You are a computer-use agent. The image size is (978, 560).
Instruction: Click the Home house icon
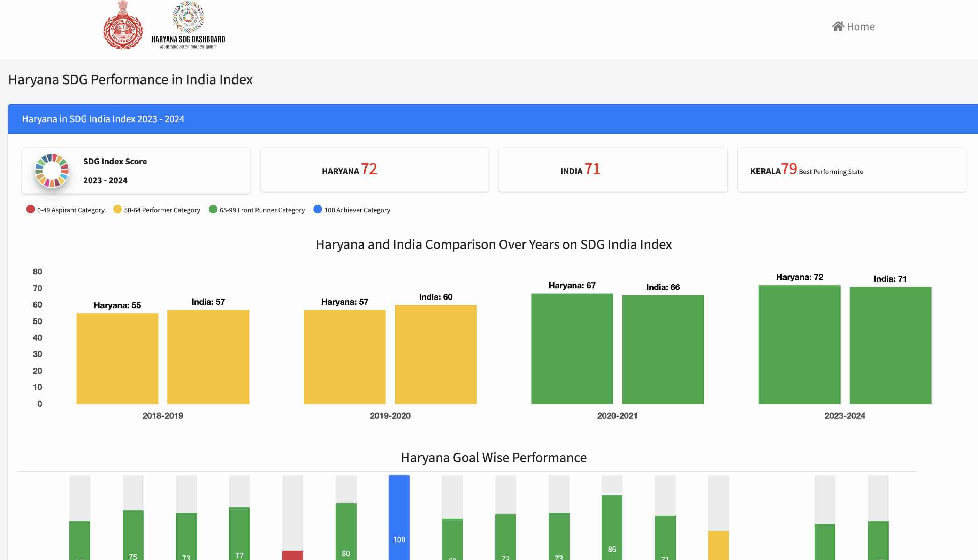point(838,26)
